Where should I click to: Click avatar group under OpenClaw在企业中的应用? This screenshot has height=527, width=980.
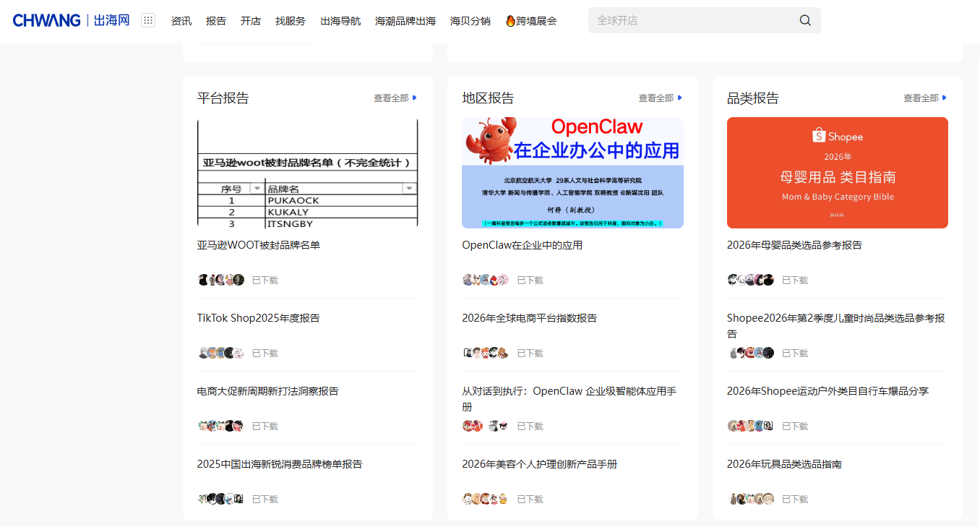pyautogui.click(x=486, y=280)
